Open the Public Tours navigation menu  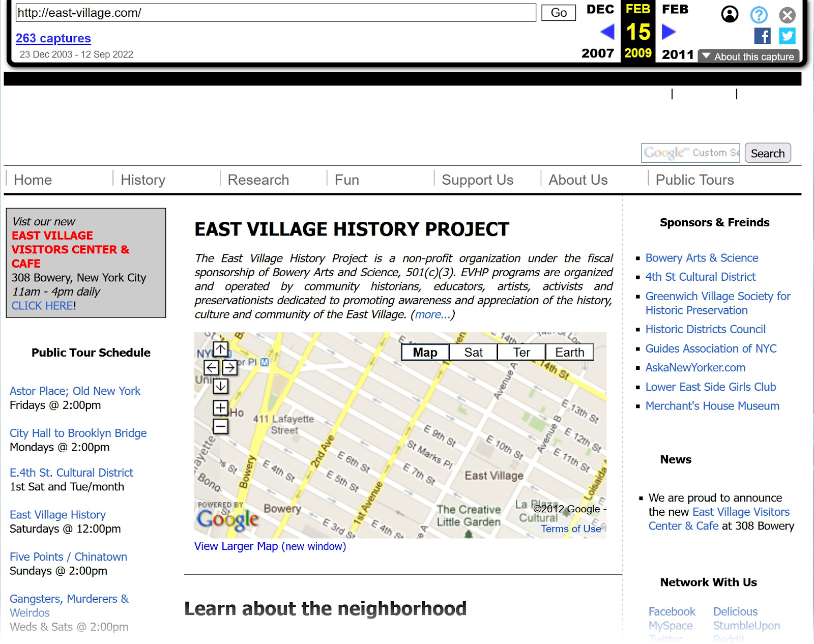695,180
